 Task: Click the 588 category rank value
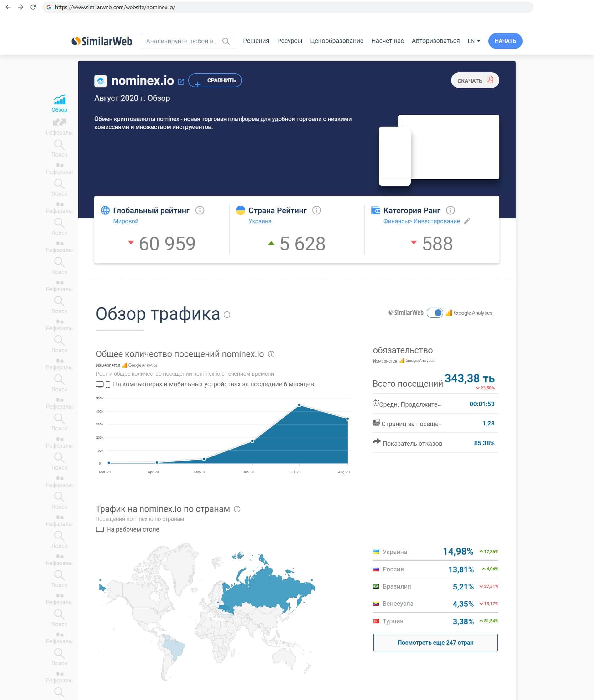click(x=437, y=244)
